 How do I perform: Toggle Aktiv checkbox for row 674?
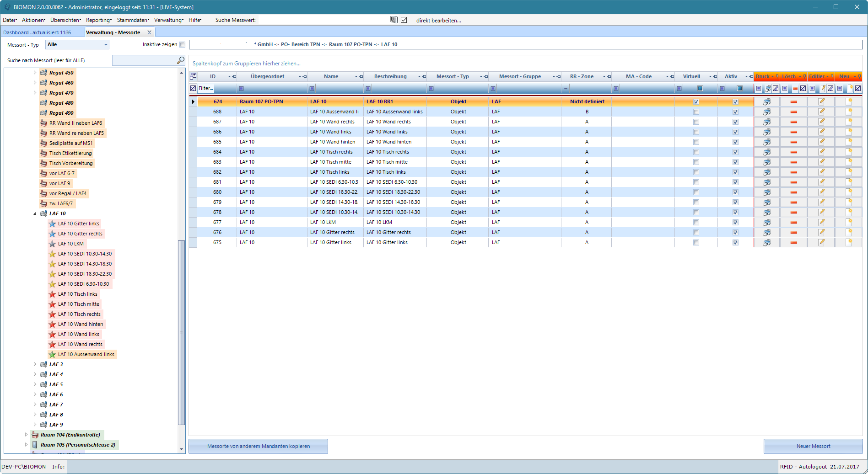coord(735,102)
